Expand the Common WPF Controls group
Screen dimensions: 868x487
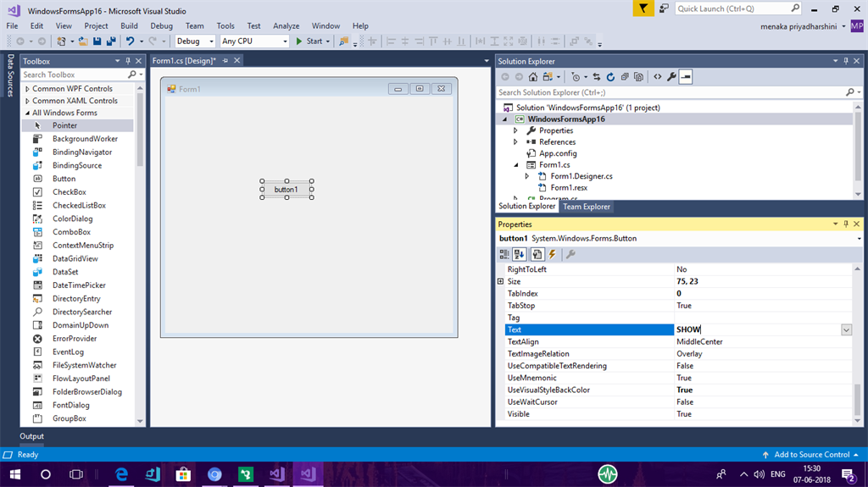[27, 89]
